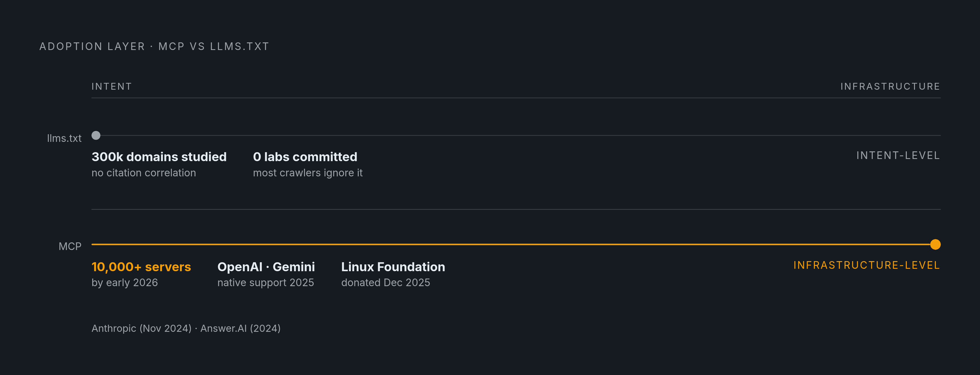Select the INTENT axis heading
This screenshot has height=375, width=980.
pyautogui.click(x=111, y=87)
